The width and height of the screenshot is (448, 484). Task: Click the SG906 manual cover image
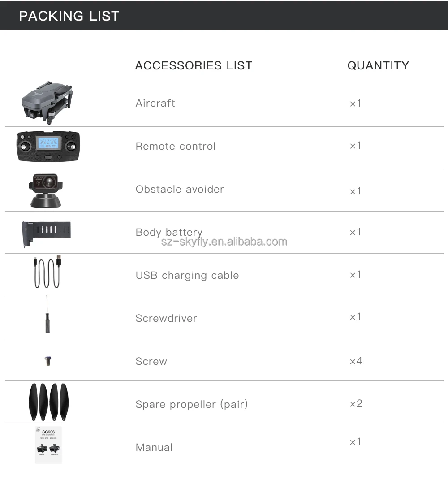[x=48, y=445]
